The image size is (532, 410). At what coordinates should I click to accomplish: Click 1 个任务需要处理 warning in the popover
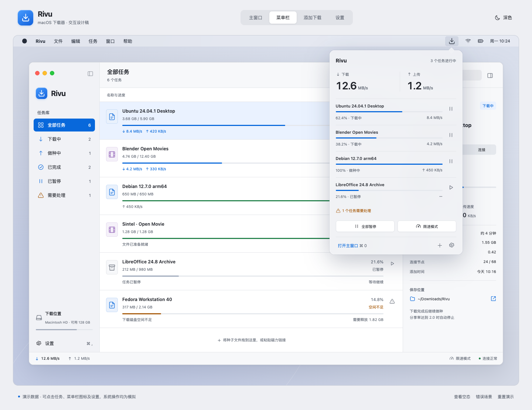click(x=354, y=211)
